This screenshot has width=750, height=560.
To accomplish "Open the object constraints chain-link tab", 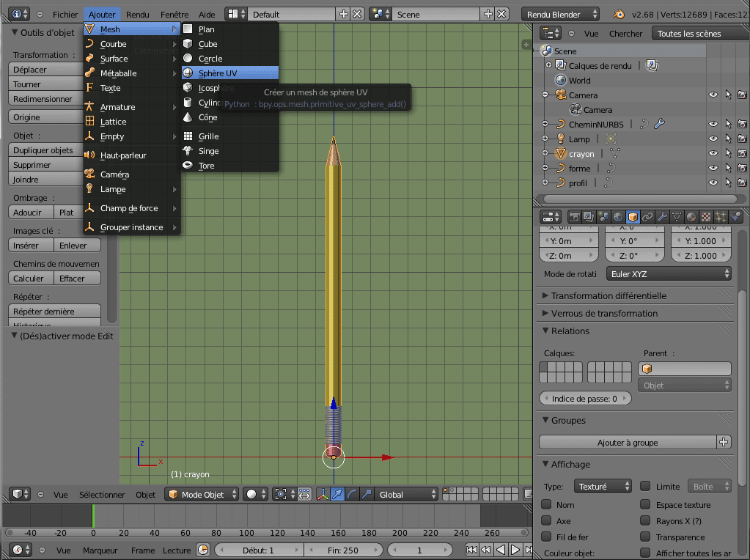I will click(x=647, y=217).
